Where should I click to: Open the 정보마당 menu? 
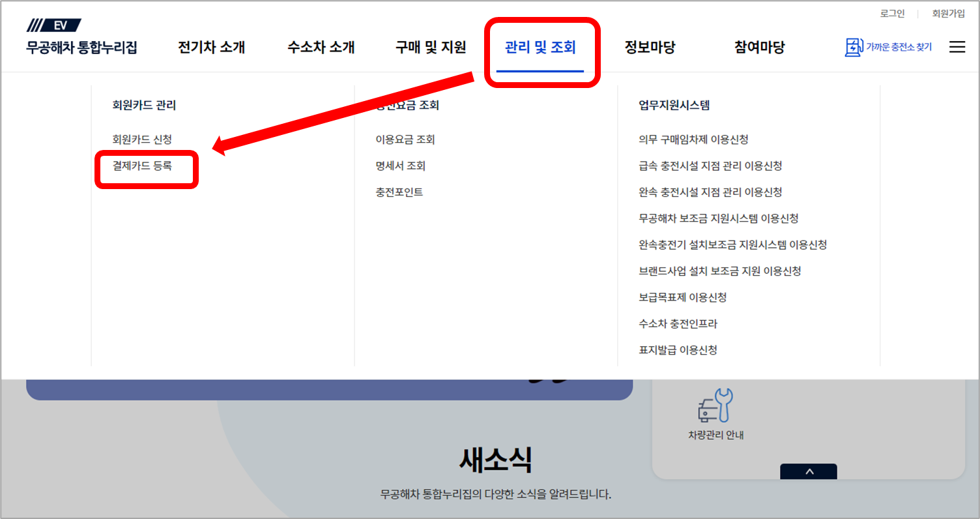point(650,48)
